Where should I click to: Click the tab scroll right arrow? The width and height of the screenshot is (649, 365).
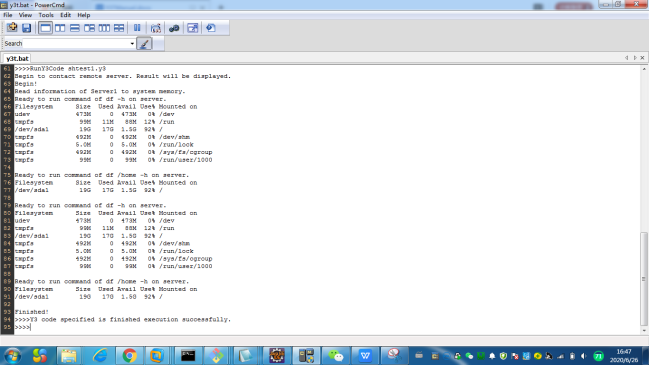click(x=635, y=58)
